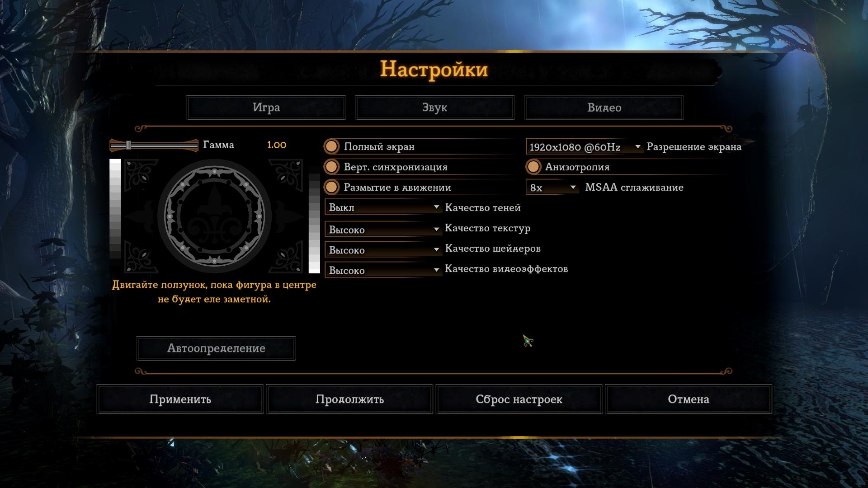This screenshot has height=488, width=868.
Task: Select the Видео tab
Action: [604, 108]
